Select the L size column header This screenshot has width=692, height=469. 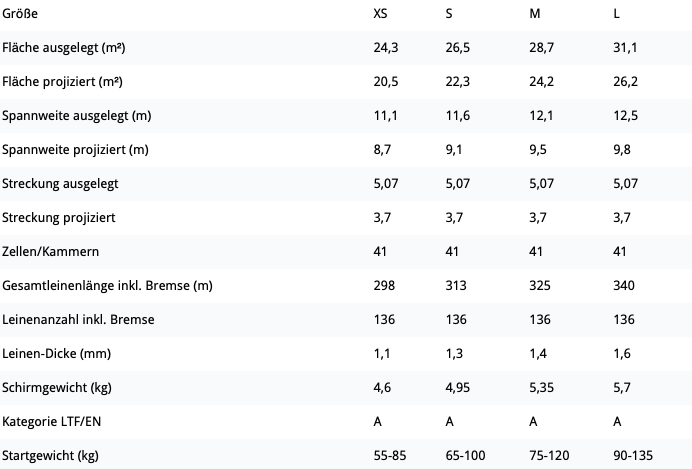(x=616, y=14)
